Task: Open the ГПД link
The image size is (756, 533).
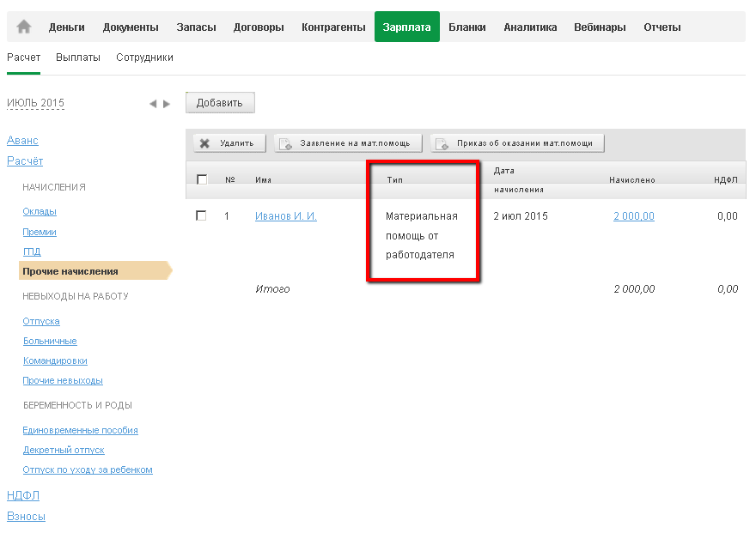Action: point(32,251)
